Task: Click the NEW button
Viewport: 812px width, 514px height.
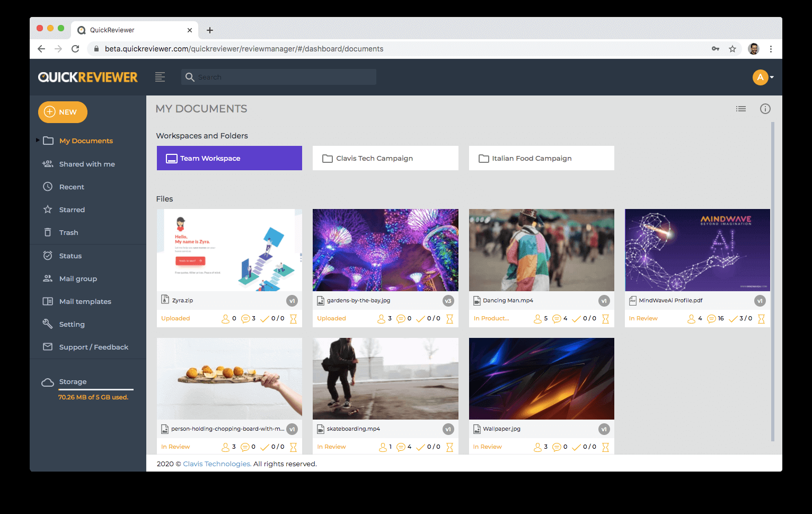Action: (x=63, y=112)
